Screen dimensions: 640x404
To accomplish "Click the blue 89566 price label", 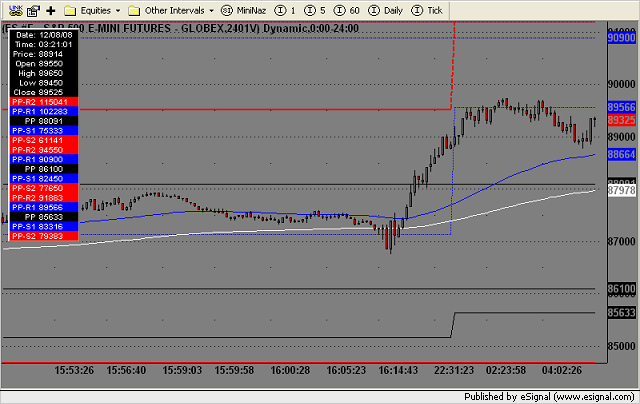I will (622, 107).
